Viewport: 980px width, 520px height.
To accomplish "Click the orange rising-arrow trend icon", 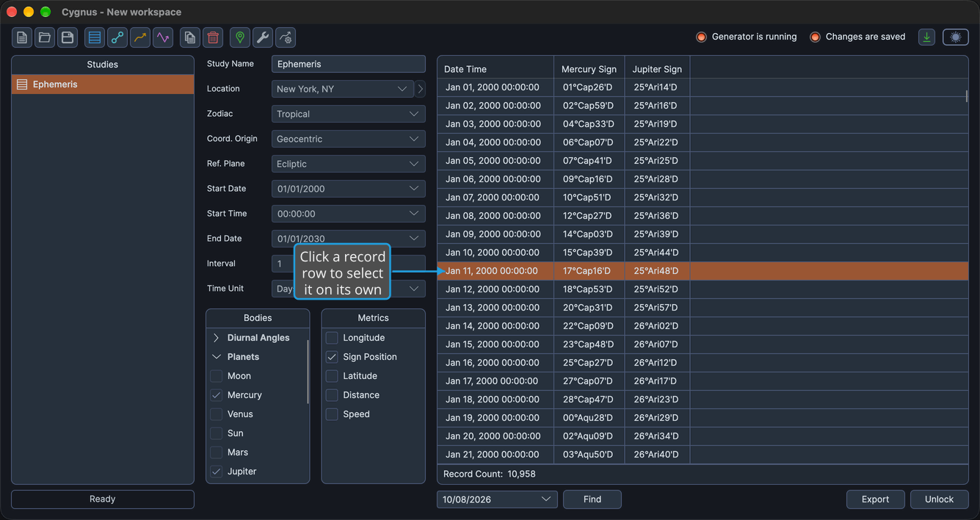I will 140,37.
